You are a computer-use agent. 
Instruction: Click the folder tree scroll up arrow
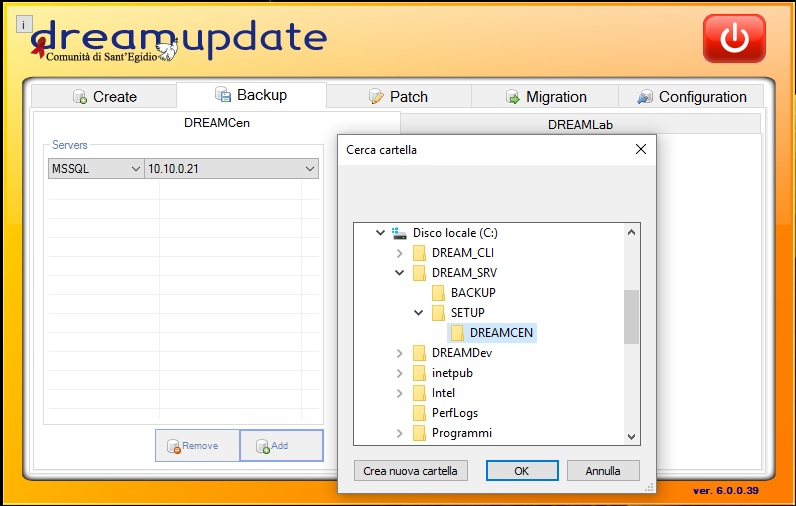632,232
